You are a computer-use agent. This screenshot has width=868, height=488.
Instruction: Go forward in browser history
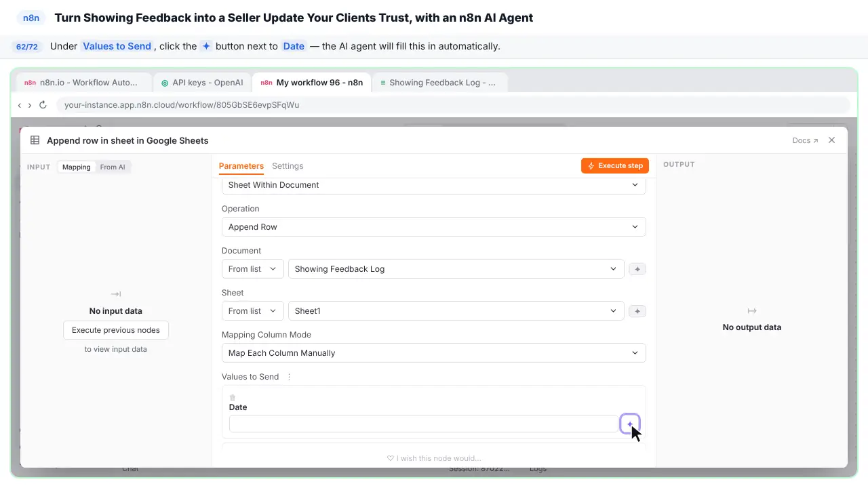(x=29, y=105)
